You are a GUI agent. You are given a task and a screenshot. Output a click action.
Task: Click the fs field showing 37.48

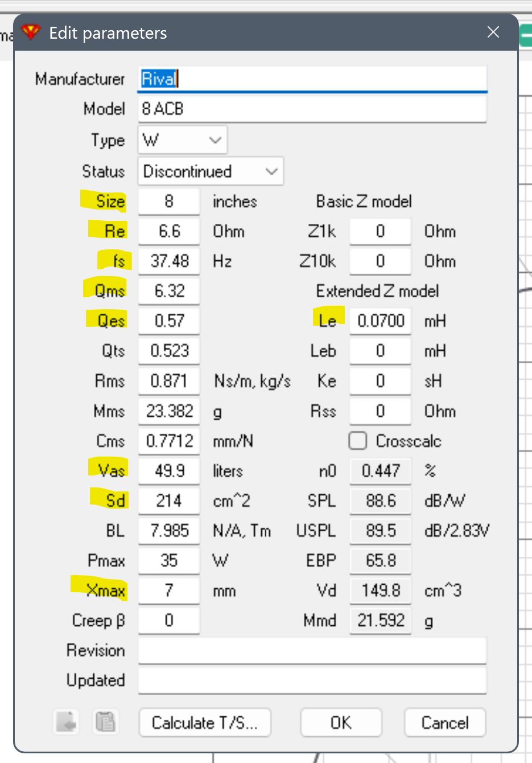click(169, 261)
